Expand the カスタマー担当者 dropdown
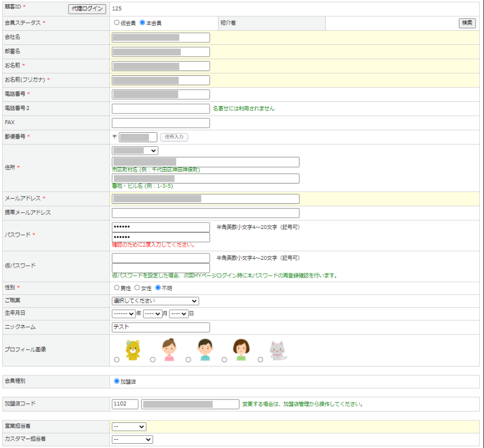This screenshot has width=484, height=448. (x=132, y=440)
